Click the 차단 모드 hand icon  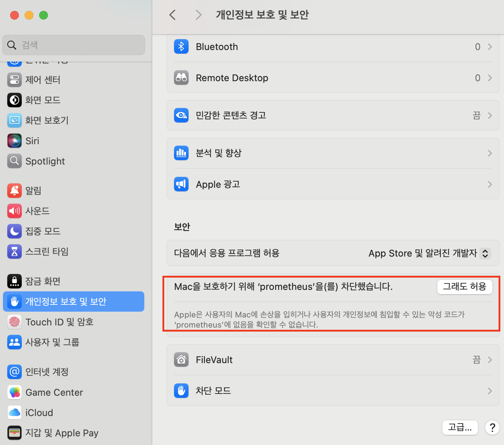[x=181, y=391]
